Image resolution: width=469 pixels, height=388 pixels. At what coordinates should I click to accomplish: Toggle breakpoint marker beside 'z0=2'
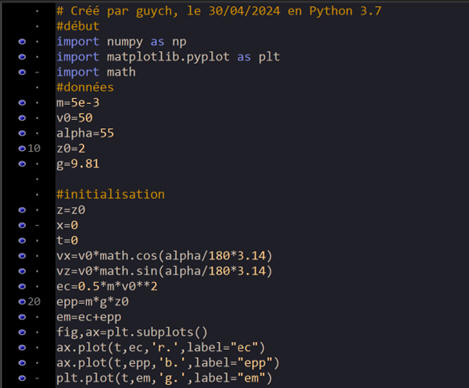(x=22, y=148)
